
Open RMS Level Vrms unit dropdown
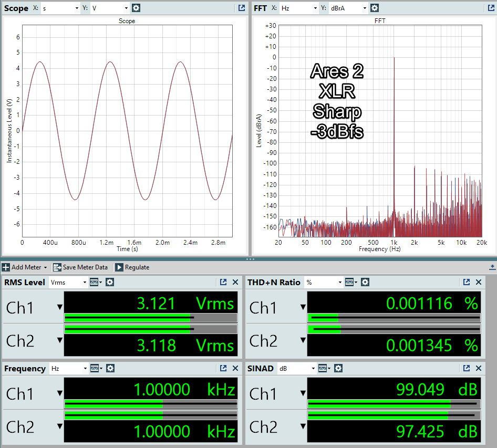coord(68,282)
